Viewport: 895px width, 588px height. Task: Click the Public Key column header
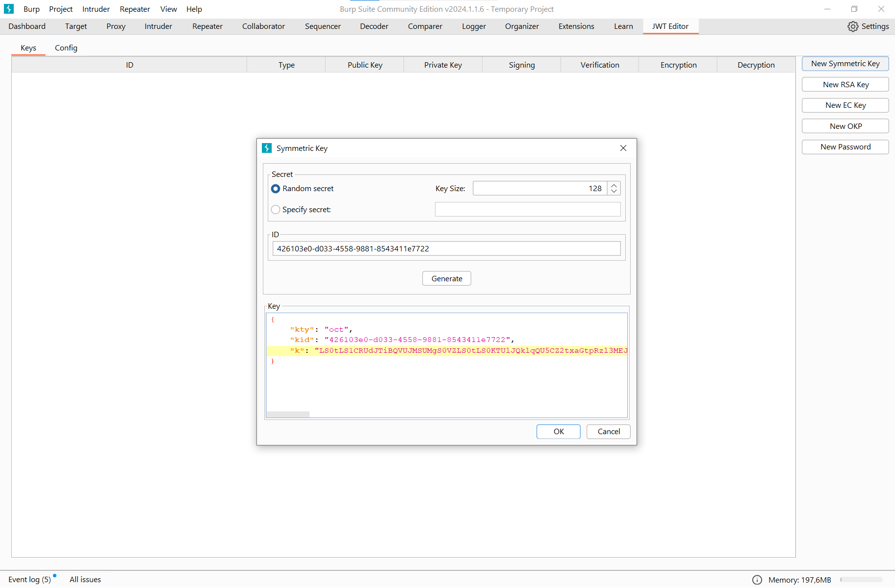(x=365, y=65)
